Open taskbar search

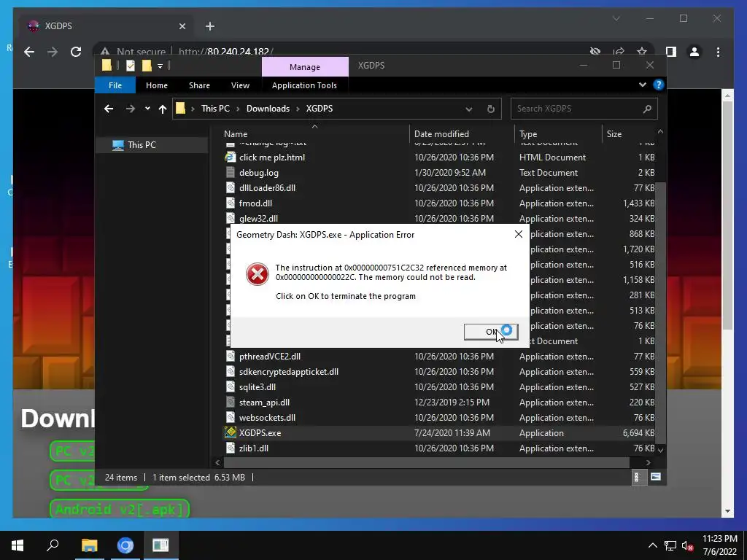pos(53,545)
